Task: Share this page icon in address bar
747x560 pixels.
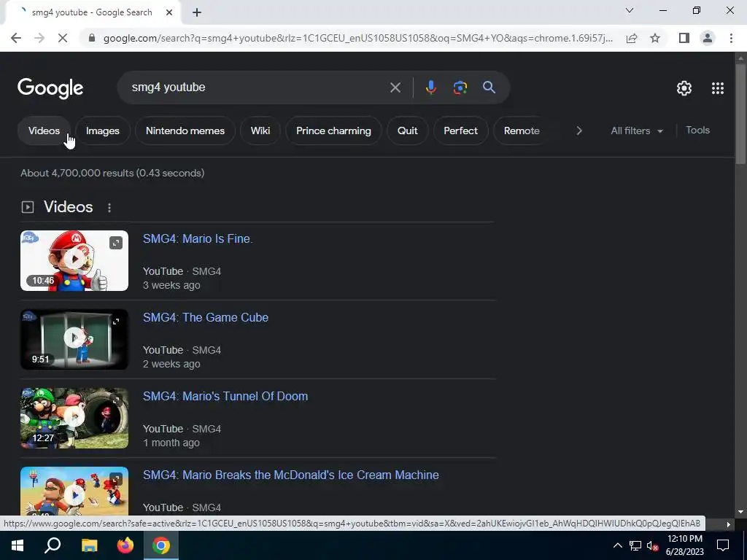Action: pos(632,38)
